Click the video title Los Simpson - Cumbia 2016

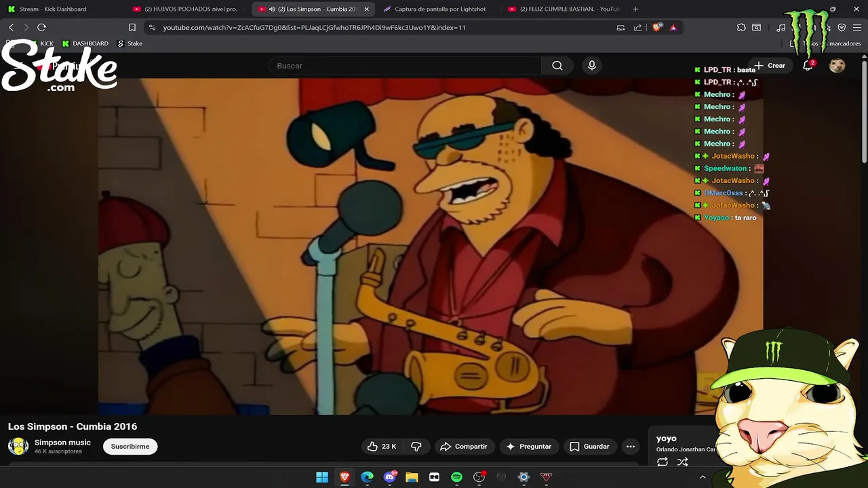[x=73, y=426]
